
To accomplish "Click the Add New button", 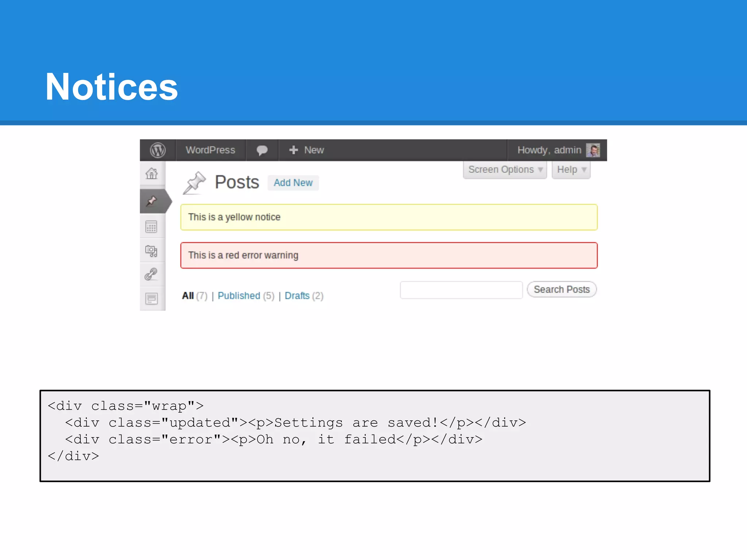I will pos(293,183).
